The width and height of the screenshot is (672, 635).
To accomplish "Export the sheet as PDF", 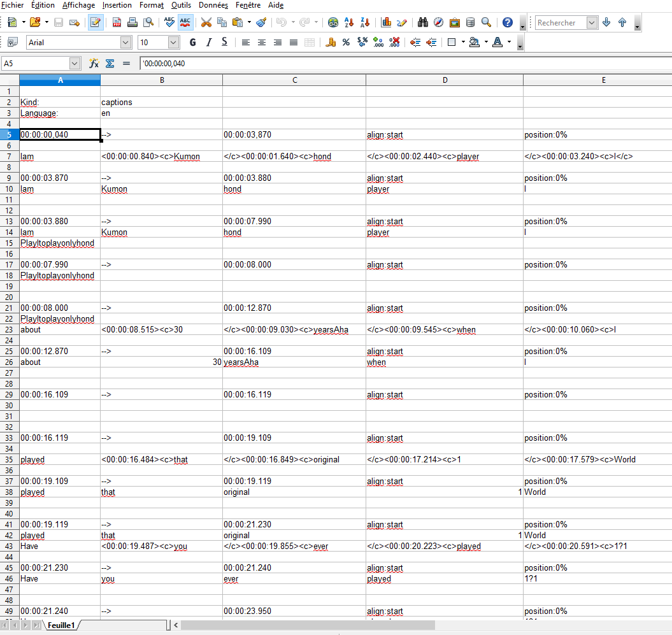I will (117, 22).
